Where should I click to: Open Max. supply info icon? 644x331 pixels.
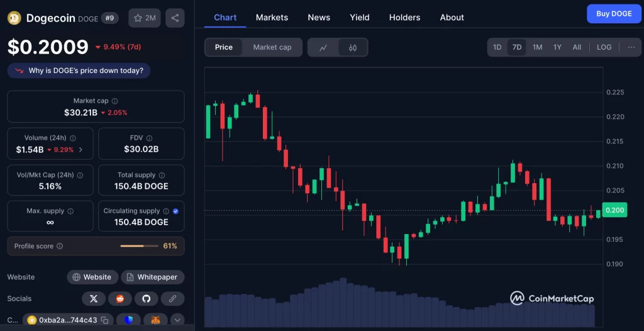[70, 211]
